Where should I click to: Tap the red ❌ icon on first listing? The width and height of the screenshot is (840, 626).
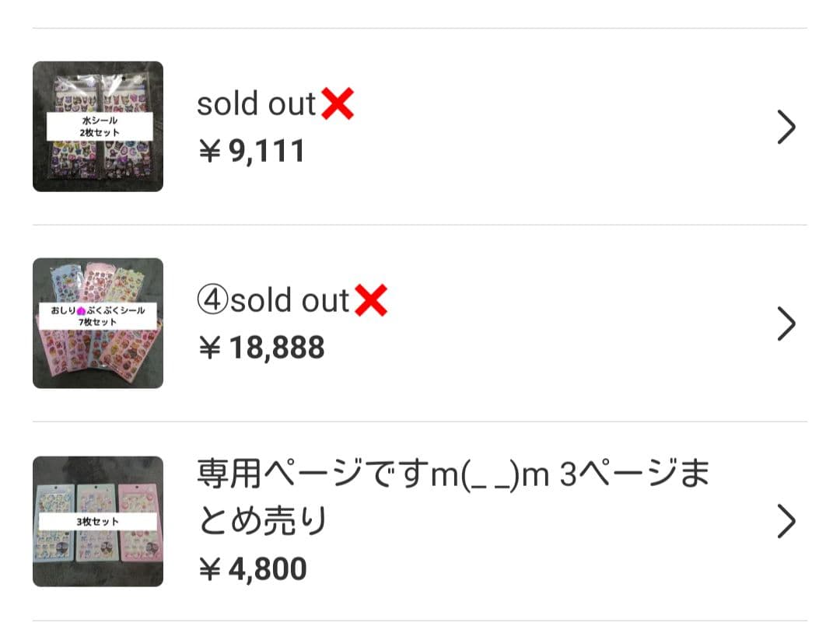click(338, 102)
